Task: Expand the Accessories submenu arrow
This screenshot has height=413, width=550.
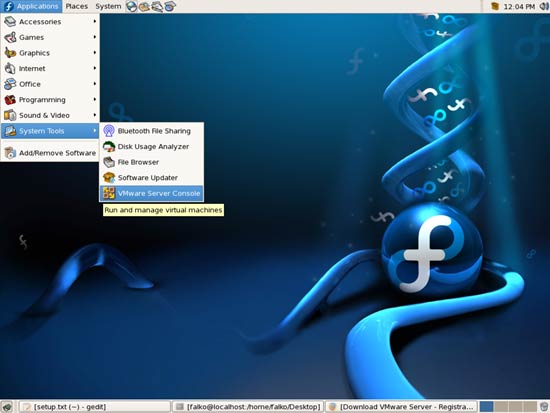Action: click(x=95, y=22)
